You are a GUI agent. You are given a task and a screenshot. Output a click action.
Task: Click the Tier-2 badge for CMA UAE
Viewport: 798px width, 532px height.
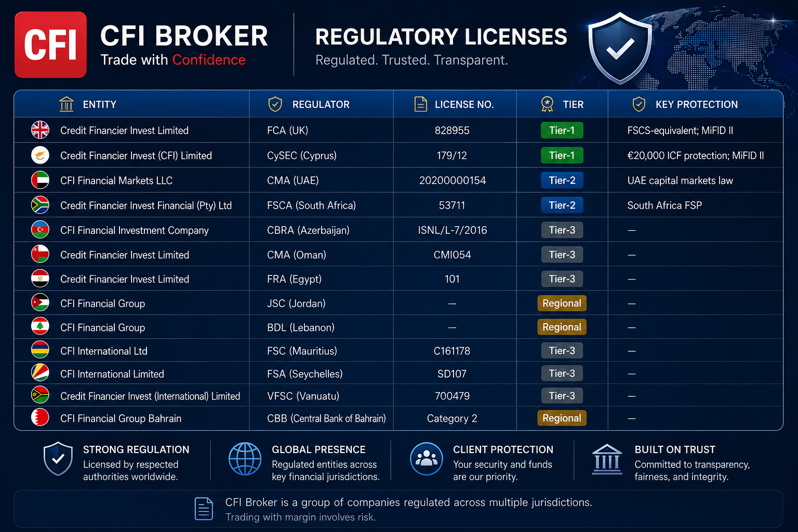[562, 180]
